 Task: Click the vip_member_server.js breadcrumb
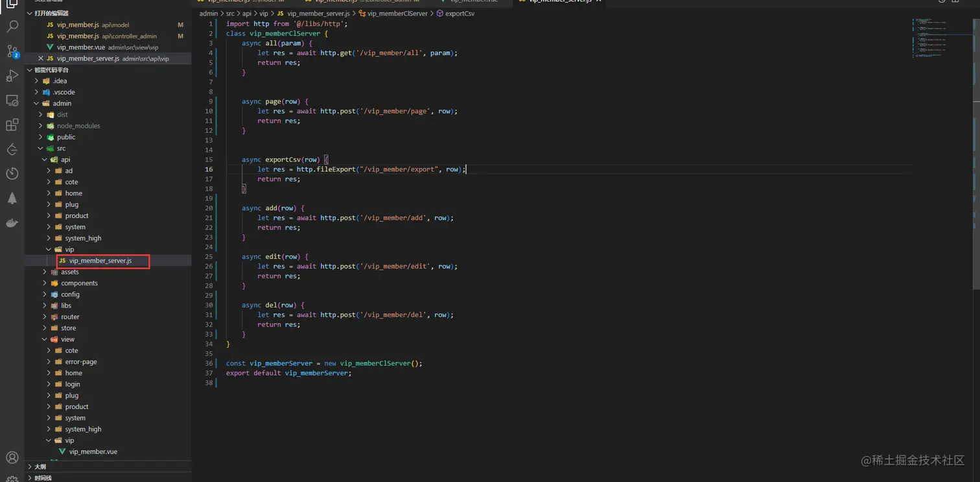[313, 14]
